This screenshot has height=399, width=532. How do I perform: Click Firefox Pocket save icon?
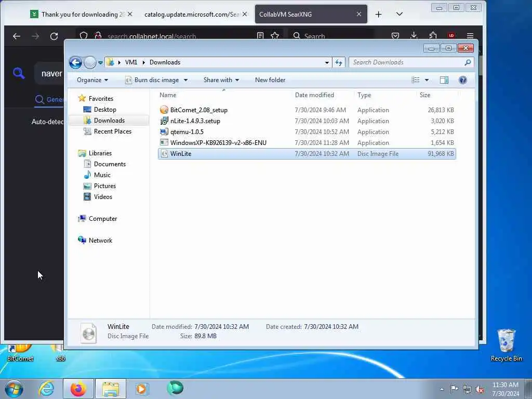[x=395, y=36]
